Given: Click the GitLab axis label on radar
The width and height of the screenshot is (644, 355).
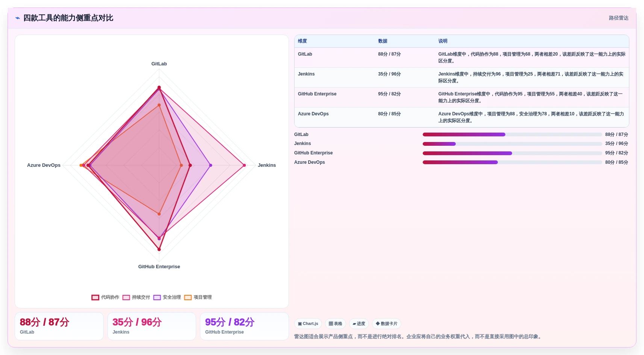Looking at the screenshot, I should [159, 64].
